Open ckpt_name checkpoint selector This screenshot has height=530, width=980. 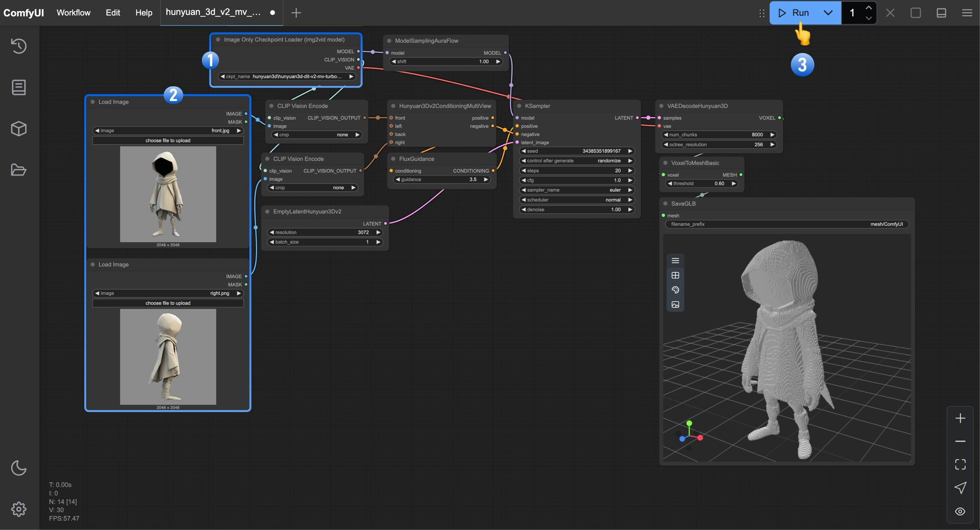pos(287,77)
